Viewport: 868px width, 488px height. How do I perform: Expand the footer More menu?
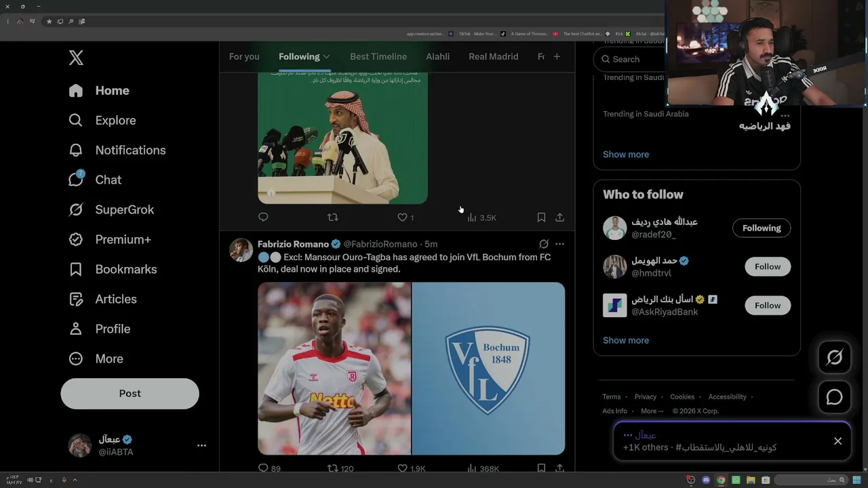(652, 411)
